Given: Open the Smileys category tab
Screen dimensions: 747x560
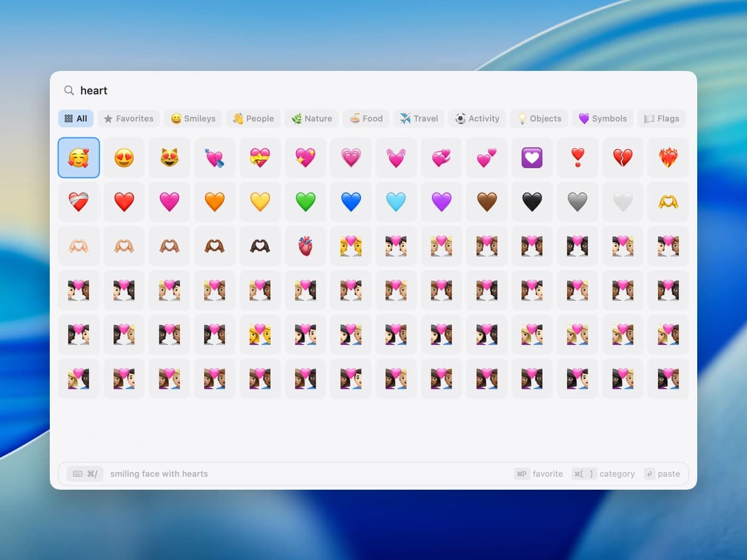Looking at the screenshot, I should [193, 118].
